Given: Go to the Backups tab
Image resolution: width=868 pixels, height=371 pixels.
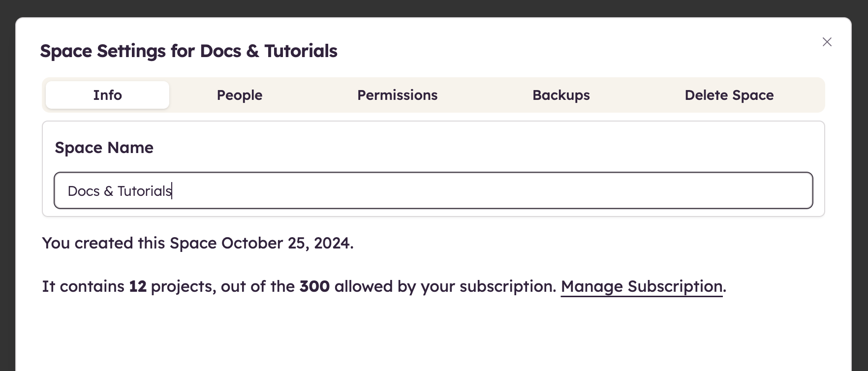Looking at the screenshot, I should (x=561, y=95).
